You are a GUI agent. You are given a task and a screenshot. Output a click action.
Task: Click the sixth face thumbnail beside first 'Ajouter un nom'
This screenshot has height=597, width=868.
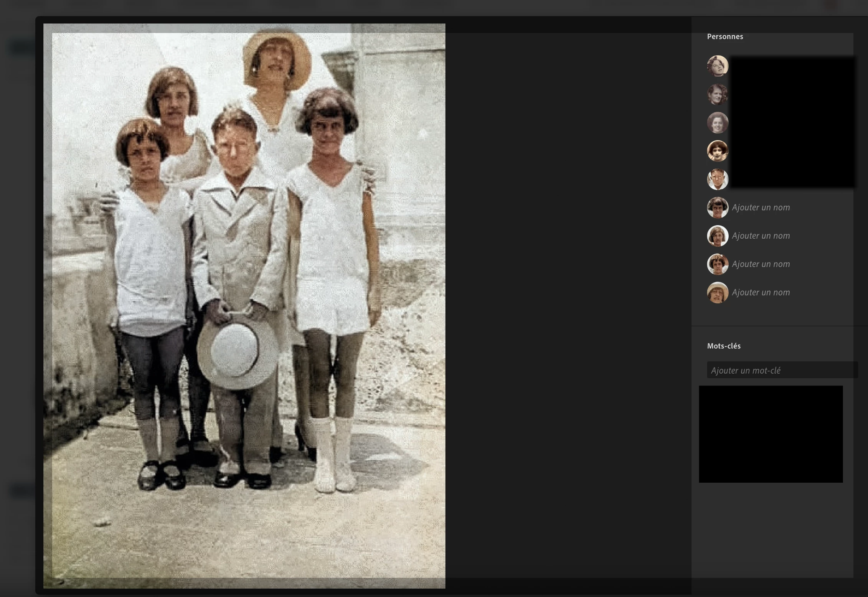(717, 208)
